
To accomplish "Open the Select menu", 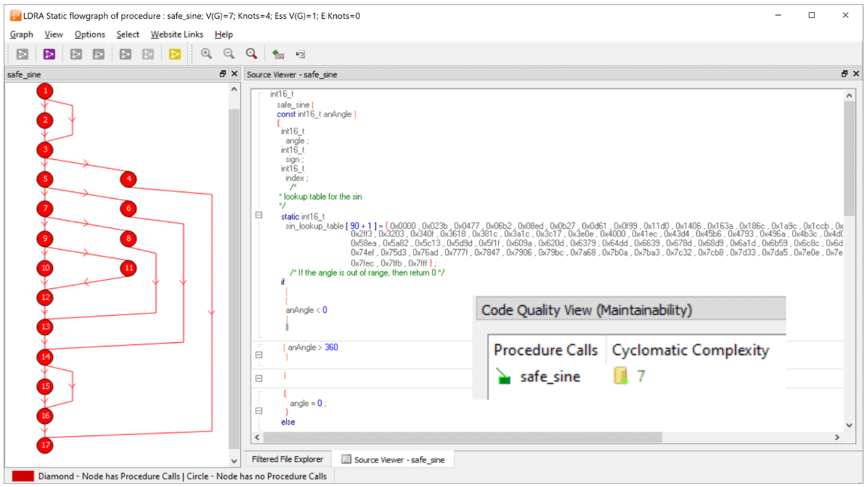I will [x=128, y=35].
